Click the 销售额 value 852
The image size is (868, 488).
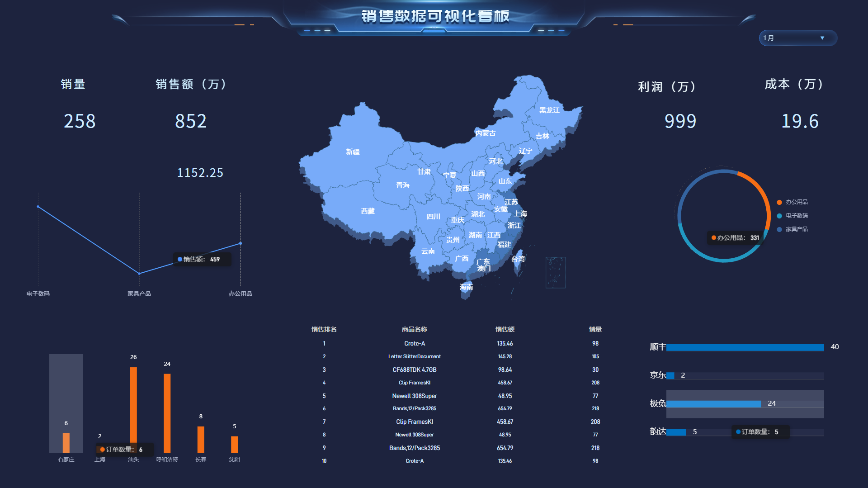(191, 121)
